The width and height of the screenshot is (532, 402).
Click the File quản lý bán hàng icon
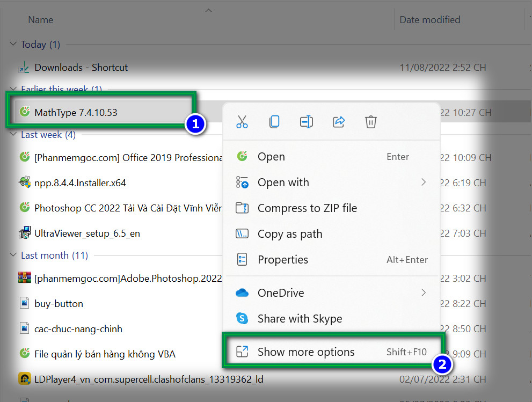coord(25,353)
